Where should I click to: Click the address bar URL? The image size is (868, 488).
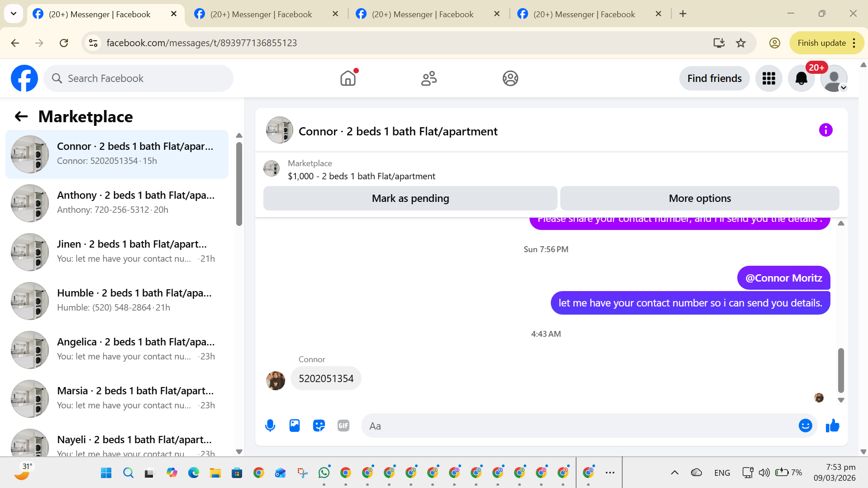[x=202, y=43]
